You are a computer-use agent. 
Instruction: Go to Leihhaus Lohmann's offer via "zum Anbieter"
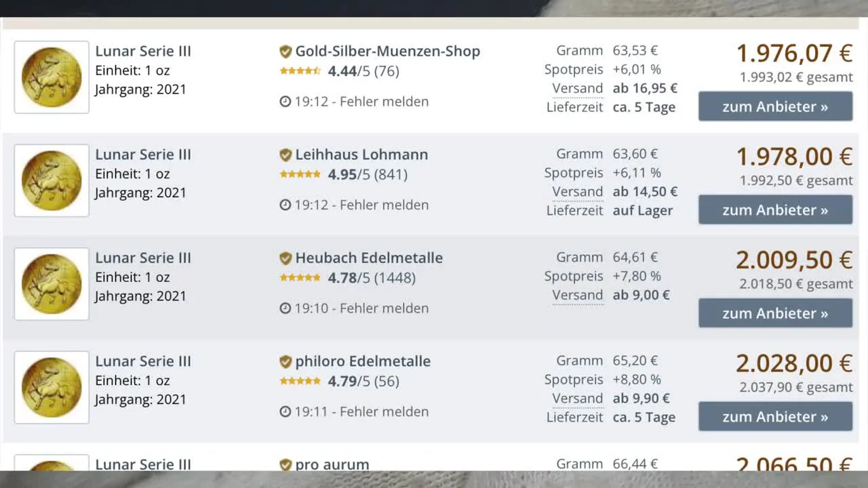775,210
